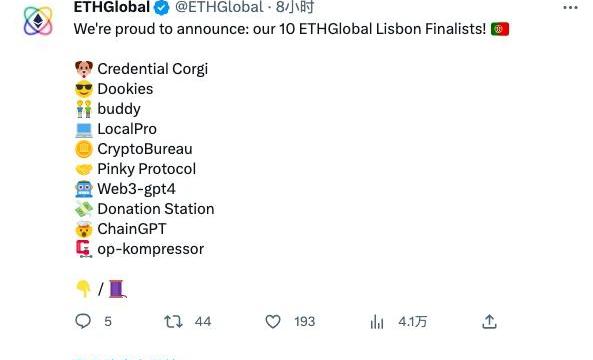
Task: View tweet analytics bar chart icon
Action: pyautogui.click(x=377, y=322)
